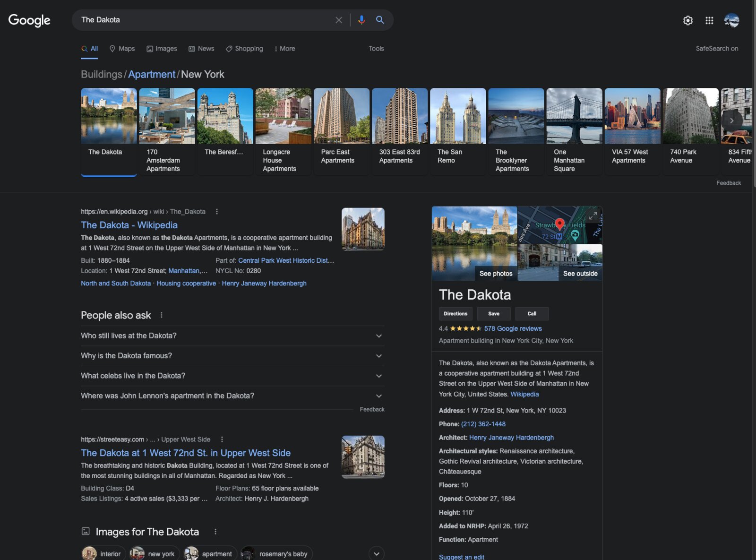Open the More search categories menu

coord(284,49)
